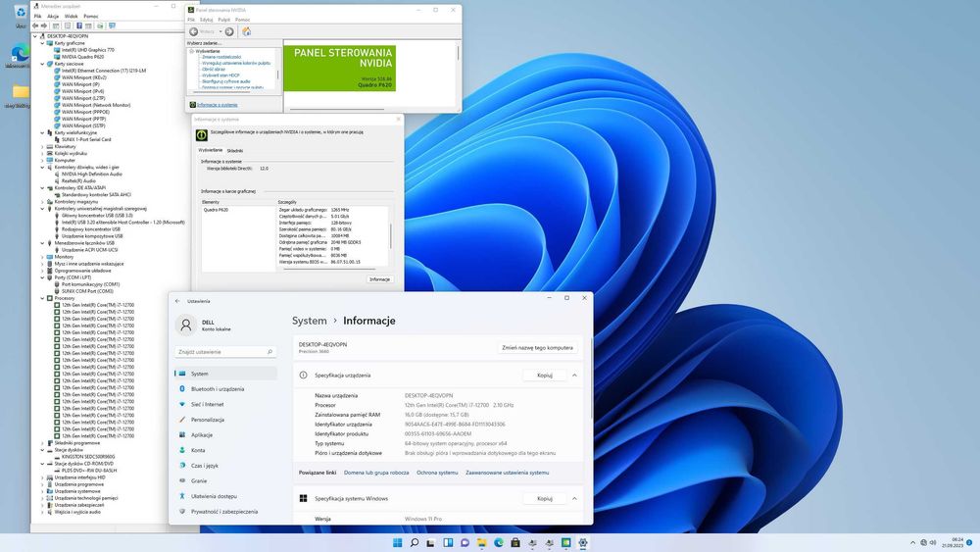Screen dimensions: 980x552
Task: Open Microsoft Store from the taskbar
Action: (515, 542)
